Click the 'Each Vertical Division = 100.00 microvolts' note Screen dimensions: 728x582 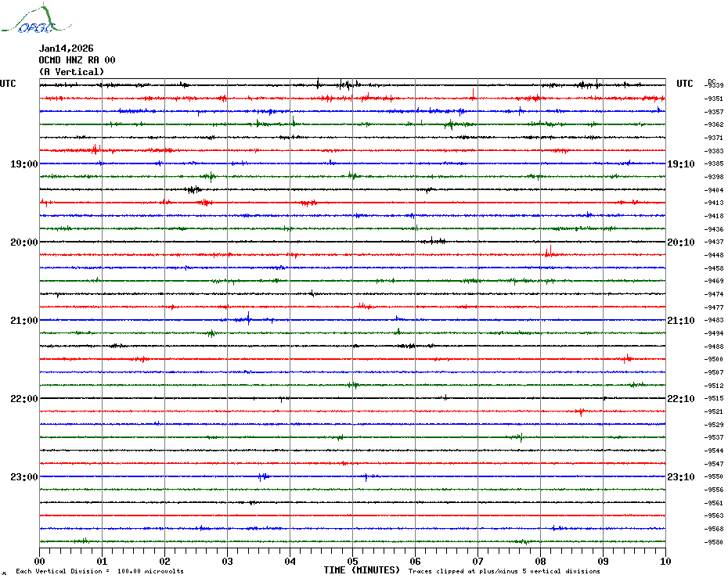[100, 571]
